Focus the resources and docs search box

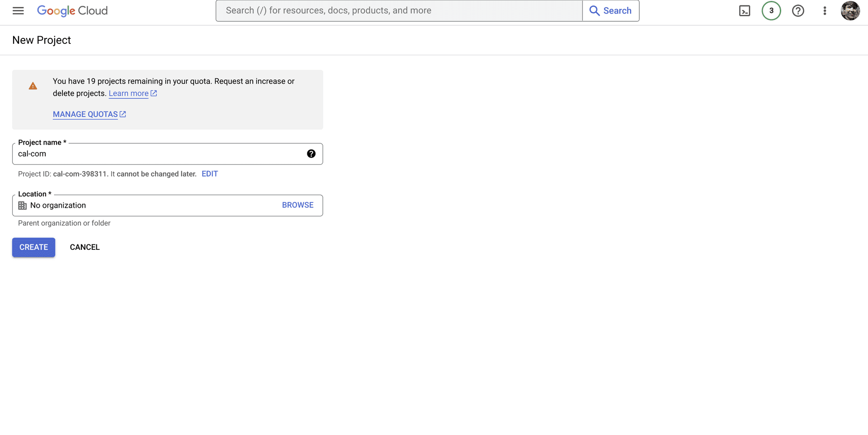(x=399, y=11)
